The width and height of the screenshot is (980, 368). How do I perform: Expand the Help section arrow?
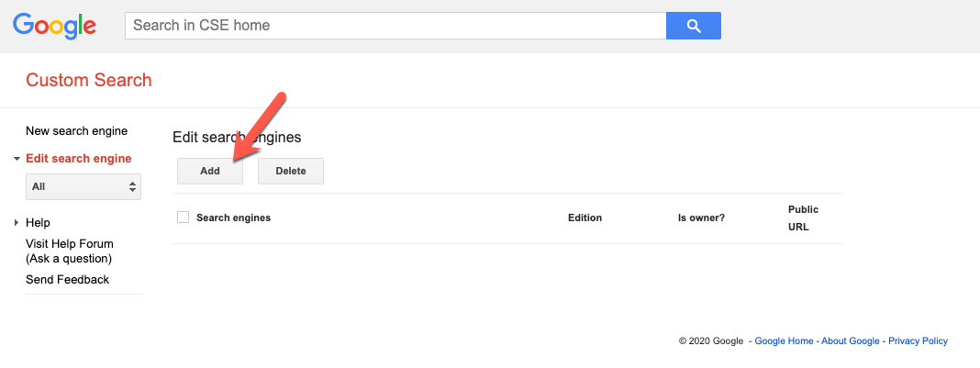(17, 223)
